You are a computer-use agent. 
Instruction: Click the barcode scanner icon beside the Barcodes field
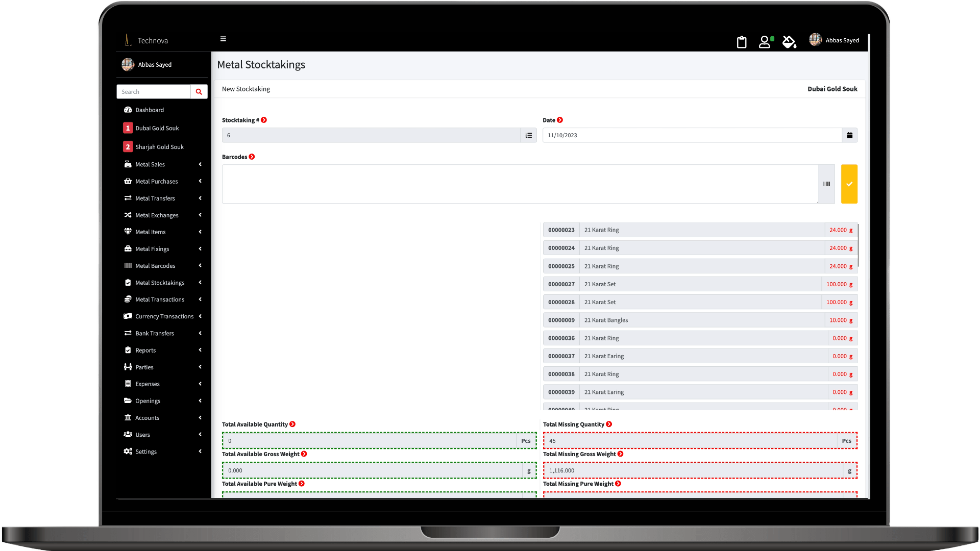coord(826,184)
